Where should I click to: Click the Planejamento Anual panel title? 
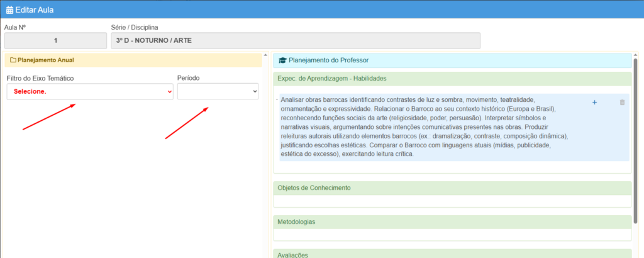coord(46,60)
